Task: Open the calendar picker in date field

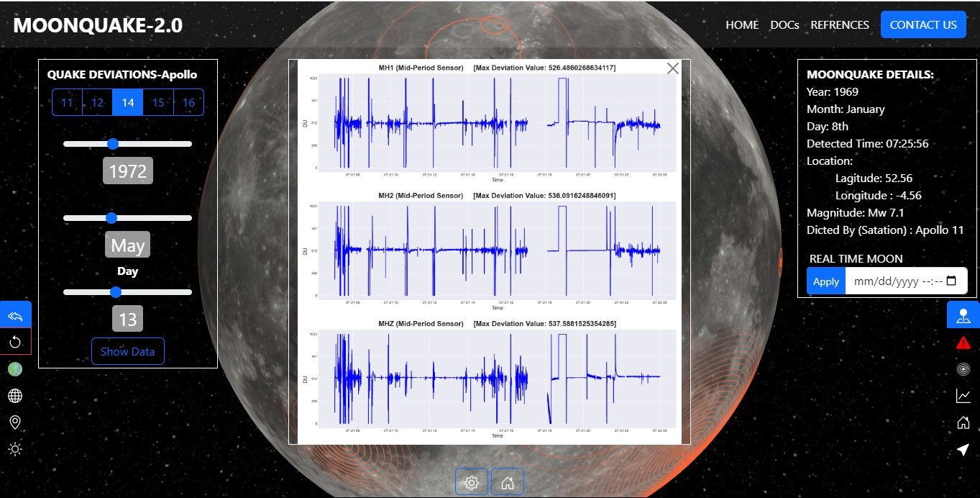Action: [951, 281]
